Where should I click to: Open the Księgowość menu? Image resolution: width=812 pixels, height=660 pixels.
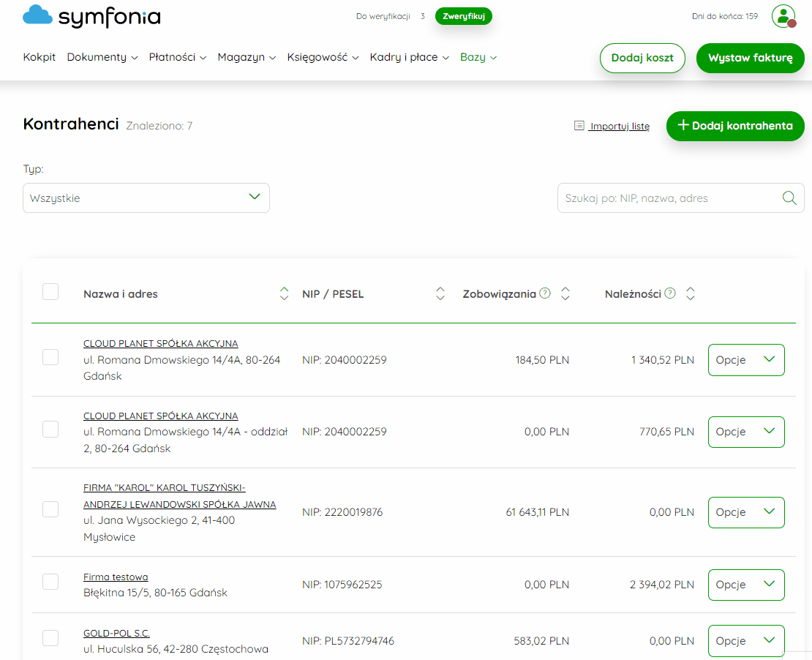pos(323,57)
